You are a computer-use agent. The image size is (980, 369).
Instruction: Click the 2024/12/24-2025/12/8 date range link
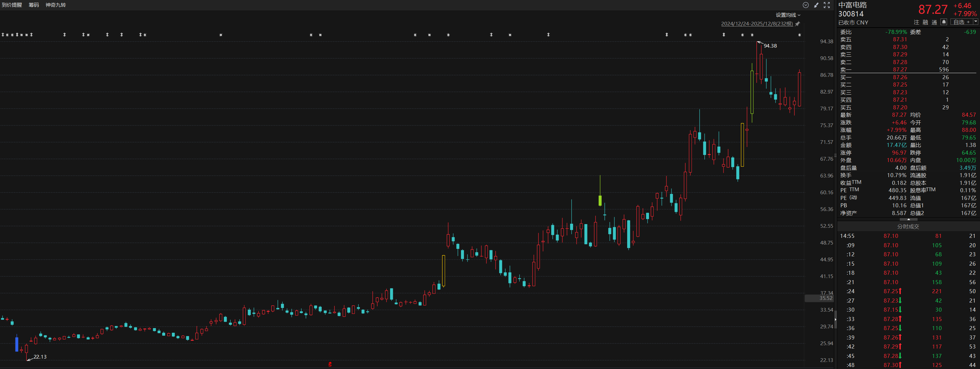click(x=757, y=24)
